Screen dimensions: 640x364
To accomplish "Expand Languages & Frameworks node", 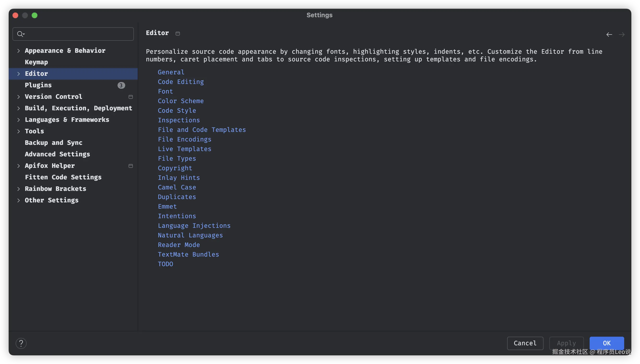I will [x=18, y=120].
